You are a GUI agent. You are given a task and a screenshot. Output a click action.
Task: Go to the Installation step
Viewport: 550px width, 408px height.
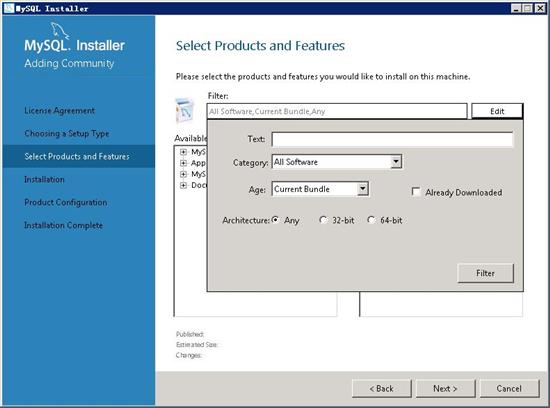pyautogui.click(x=44, y=180)
